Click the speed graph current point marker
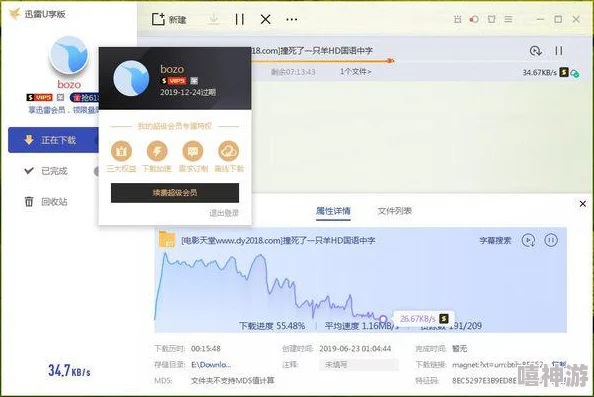Viewport: 594px width, 397px height. point(383,319)
